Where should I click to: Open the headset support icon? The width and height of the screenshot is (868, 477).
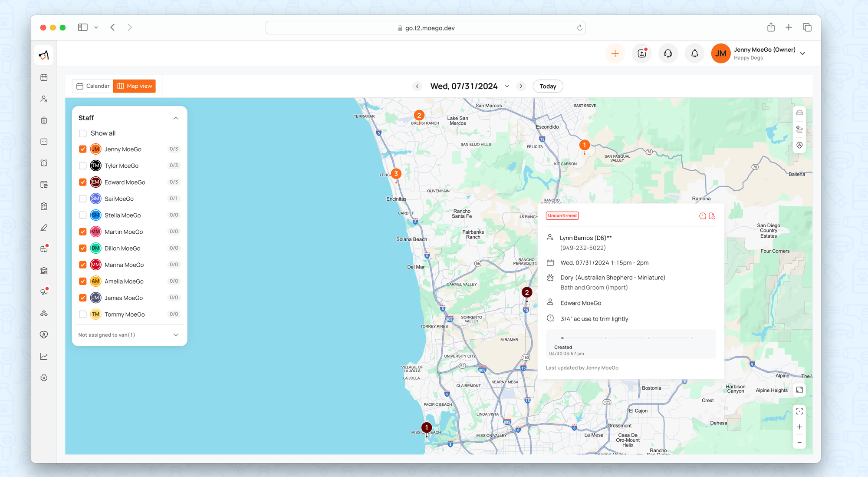click(x=668, y=53)
